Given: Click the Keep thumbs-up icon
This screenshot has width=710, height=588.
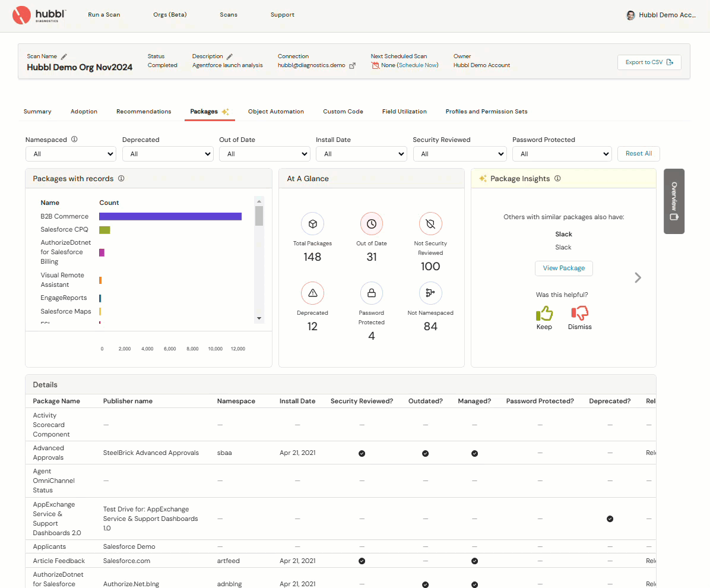Looking at the screenshot, I should (544, 313).
